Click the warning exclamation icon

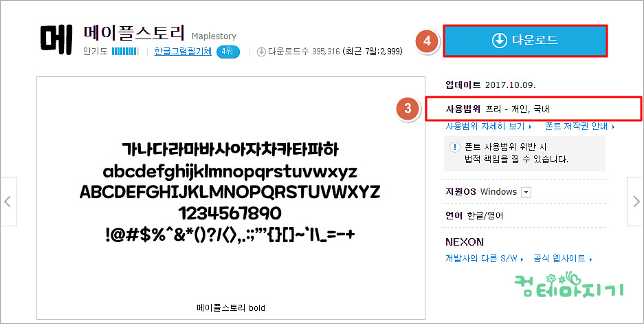click(x=455, y=147)
